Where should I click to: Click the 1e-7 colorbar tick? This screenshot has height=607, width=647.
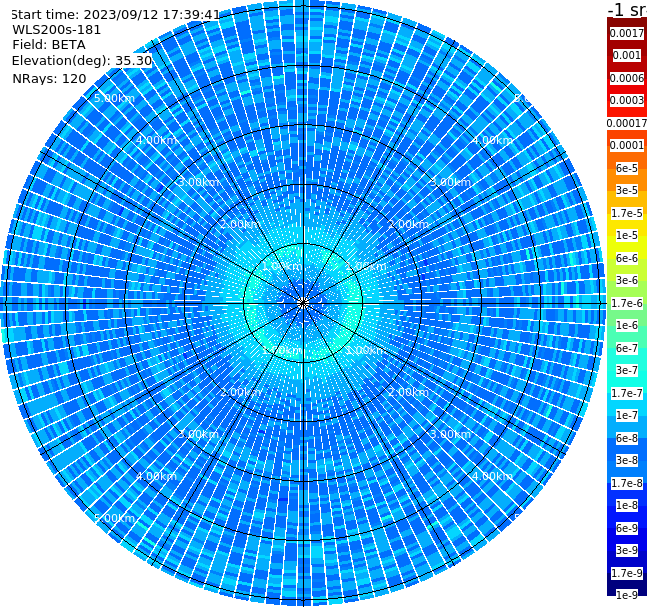[x=627, y=415]
